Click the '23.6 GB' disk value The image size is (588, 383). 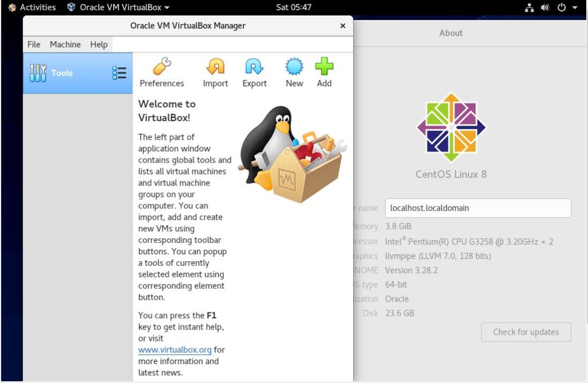(400, 313)
